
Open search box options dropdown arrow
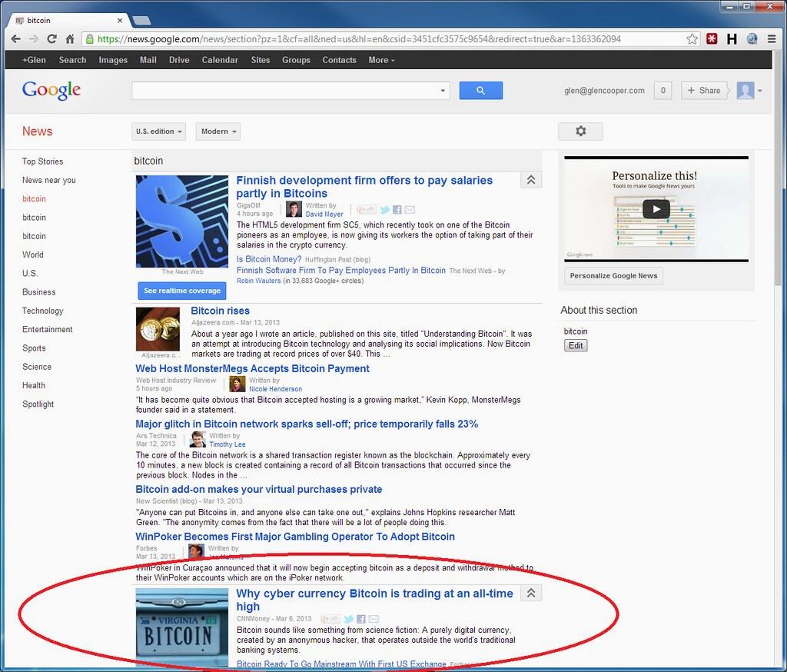pos(443,91)
